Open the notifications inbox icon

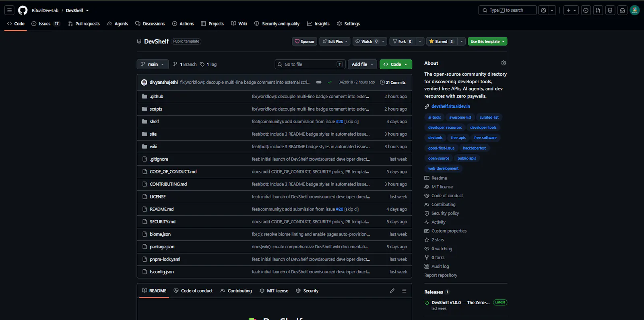(x=622, y=10)
